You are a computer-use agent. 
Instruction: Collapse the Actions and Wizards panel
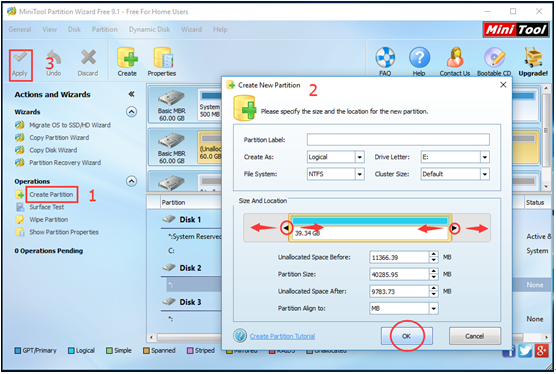pyautogui.click(x=131, y=94)
